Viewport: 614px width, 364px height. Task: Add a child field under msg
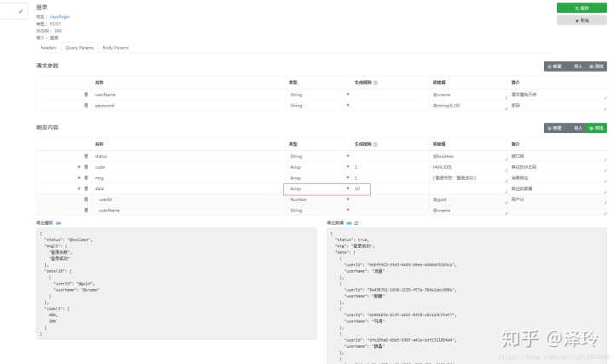tap(78, 177)
